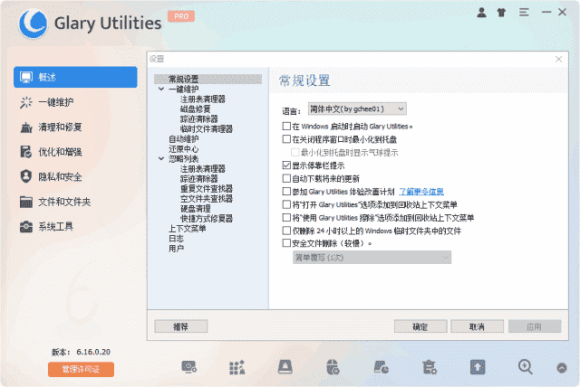
Task: Click the Glary Utilities logo
Action: coord(33,23)
